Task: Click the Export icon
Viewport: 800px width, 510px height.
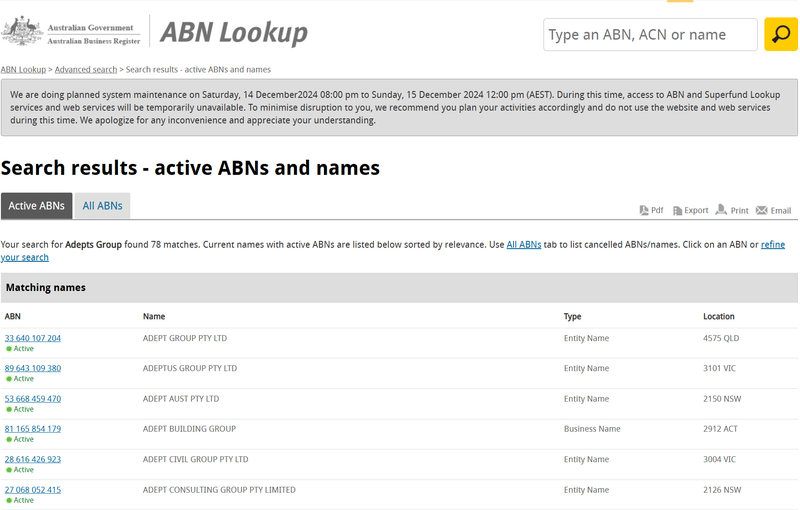Action: pos(677,211)
